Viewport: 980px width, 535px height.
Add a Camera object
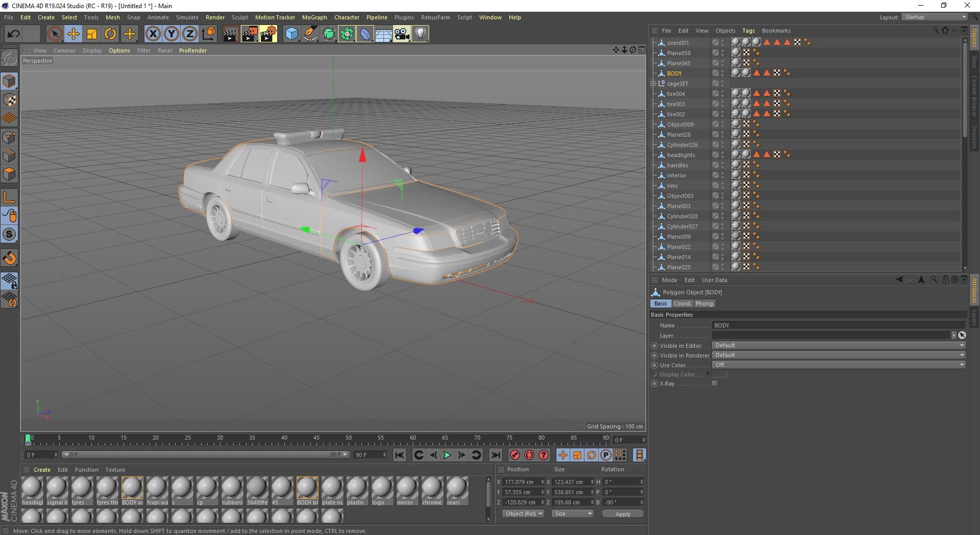402,34
